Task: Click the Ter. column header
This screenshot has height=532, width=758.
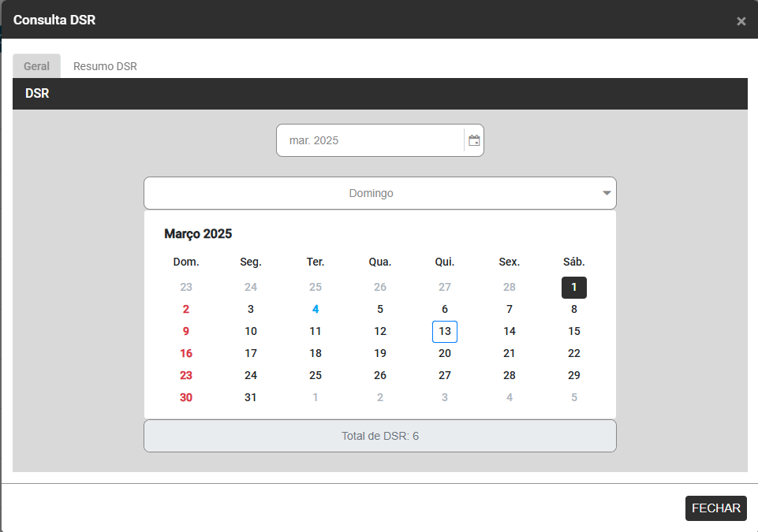Action: (x=316, y=262)
